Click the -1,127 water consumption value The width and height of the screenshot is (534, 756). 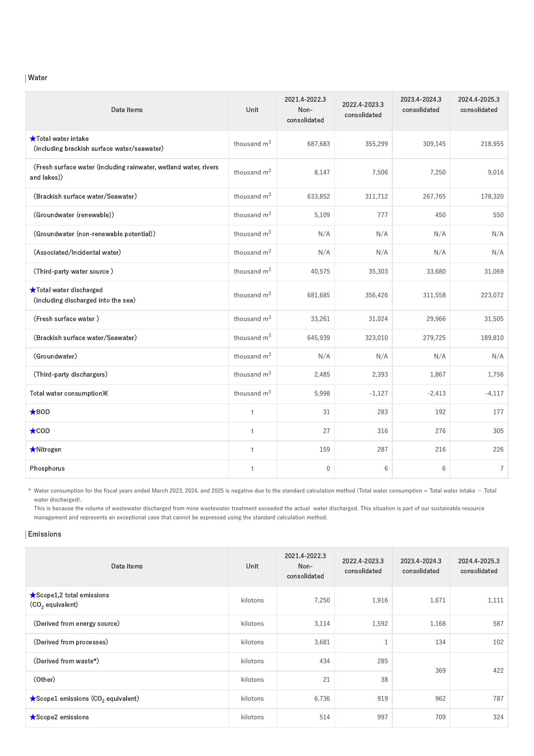(x=379, y=394)
